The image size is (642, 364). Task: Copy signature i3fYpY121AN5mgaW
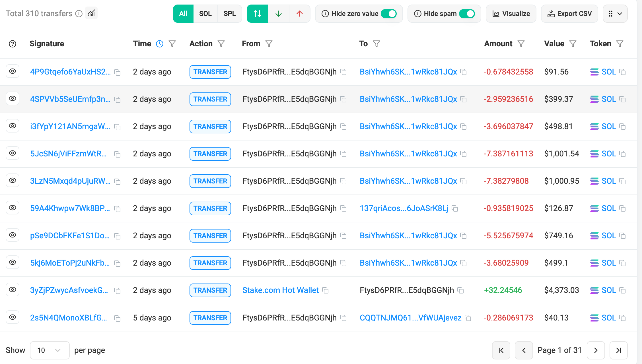tap(117, 127)
